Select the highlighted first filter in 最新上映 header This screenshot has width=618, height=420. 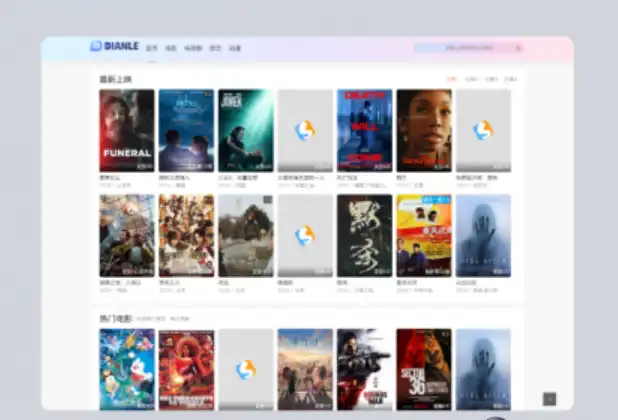tap(452, 78)
